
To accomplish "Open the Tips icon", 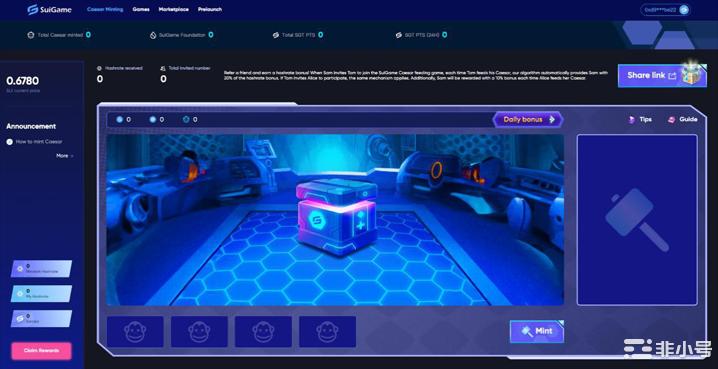I will 631,119.
